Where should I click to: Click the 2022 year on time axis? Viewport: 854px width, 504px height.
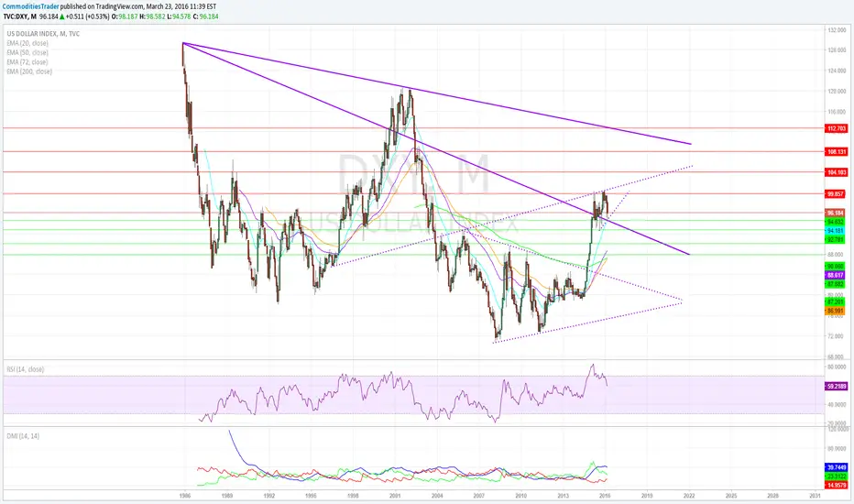(x=689, y=496)
